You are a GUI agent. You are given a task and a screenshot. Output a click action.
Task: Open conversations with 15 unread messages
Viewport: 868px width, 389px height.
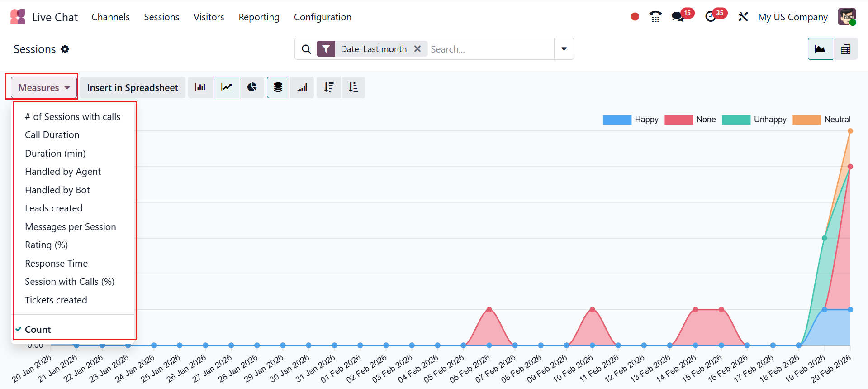[x=678, y=17]
